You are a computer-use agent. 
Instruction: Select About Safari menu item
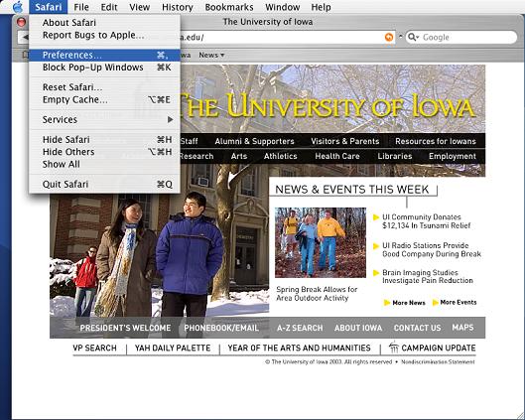click(x=104, y=23)
